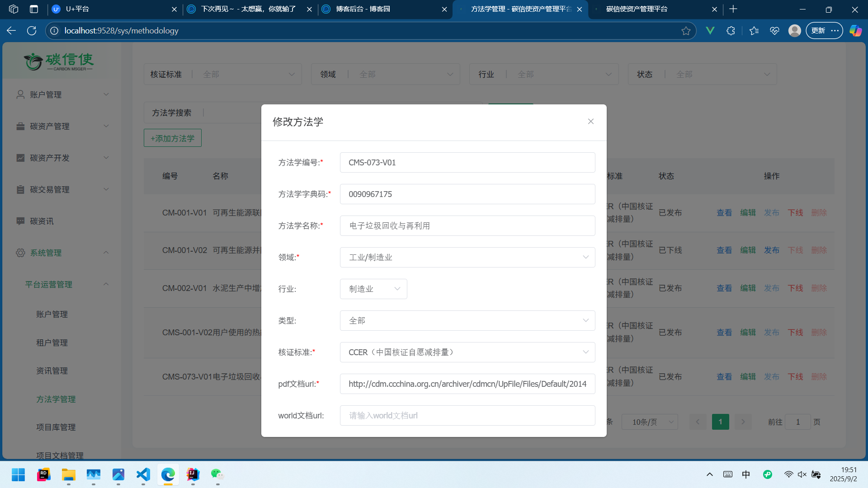Click the browser back arrow
Viewport: 868px width, 488px height.
pyautogui.click(x=11, y=31)
